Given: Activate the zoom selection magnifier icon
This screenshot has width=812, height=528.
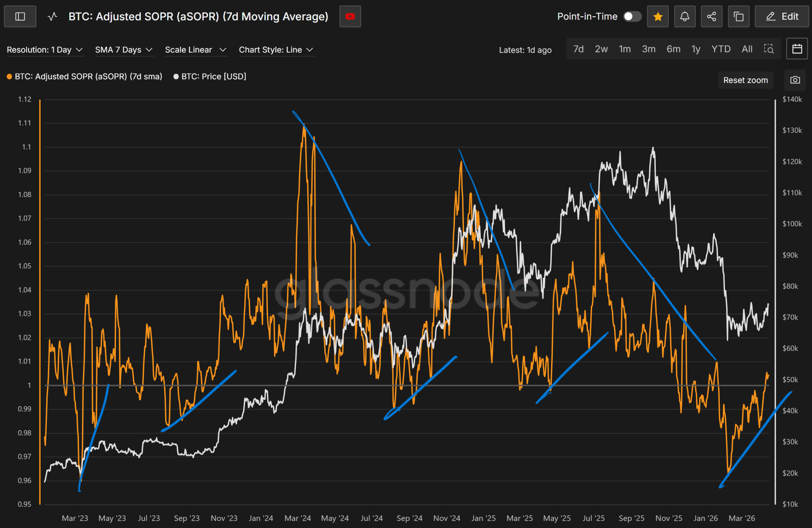Looking at the screenshot, I should coord(769,49).
